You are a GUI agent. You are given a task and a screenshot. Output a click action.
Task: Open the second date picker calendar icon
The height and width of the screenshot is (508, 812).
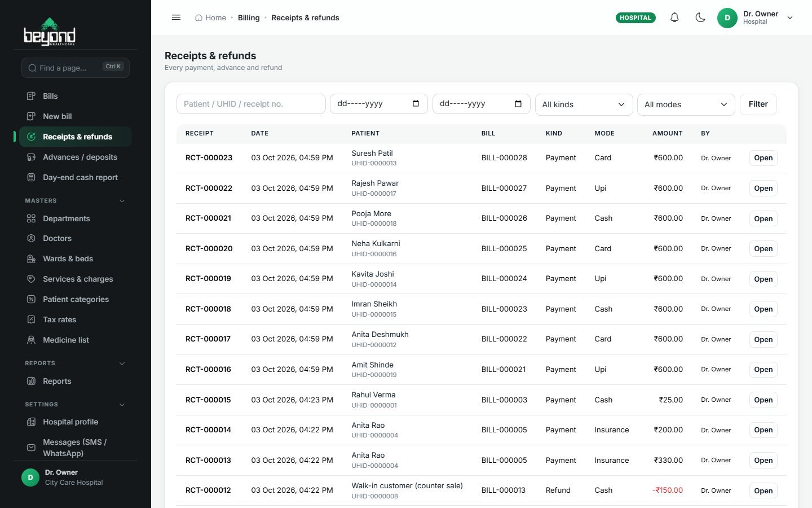point(518,104)
